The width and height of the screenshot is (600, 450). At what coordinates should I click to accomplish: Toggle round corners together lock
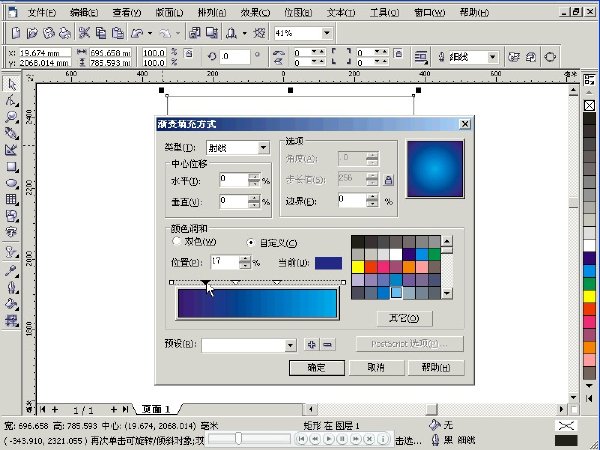click(x=398, y=53)
